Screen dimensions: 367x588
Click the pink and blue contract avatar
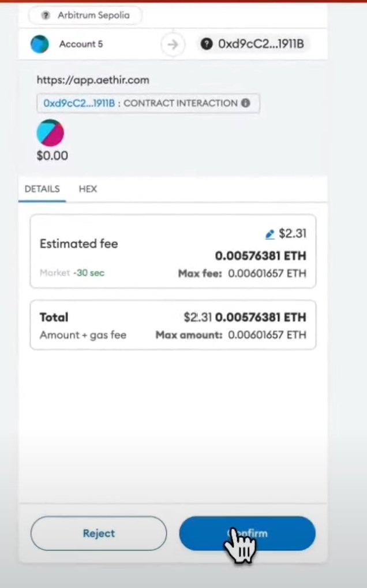(x=50, y=133)
